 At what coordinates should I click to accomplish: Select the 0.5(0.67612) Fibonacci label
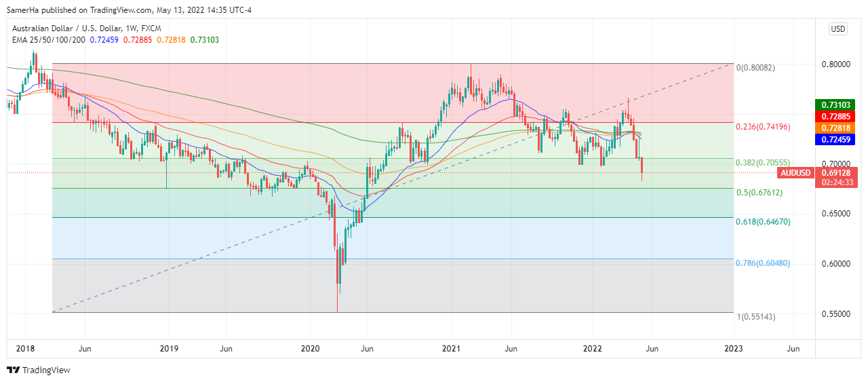(759, 193)
